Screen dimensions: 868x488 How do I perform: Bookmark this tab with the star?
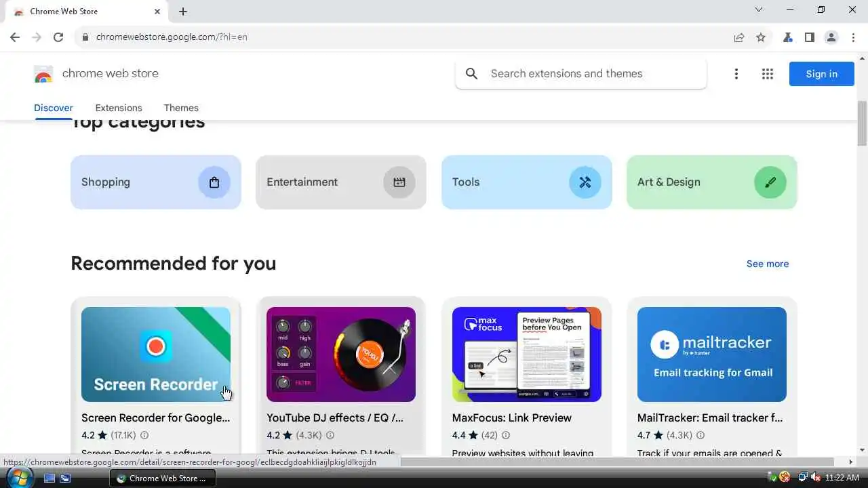pos(761,37)
